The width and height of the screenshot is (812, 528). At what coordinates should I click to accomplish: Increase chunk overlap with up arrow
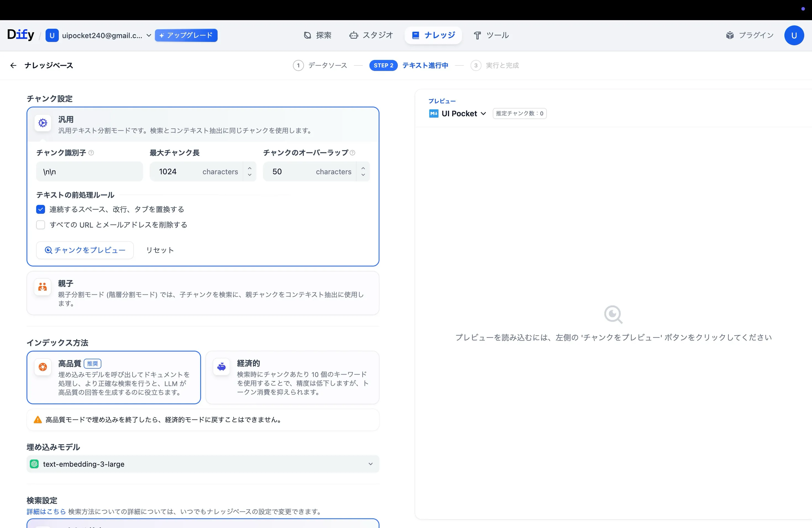[363, 168]
